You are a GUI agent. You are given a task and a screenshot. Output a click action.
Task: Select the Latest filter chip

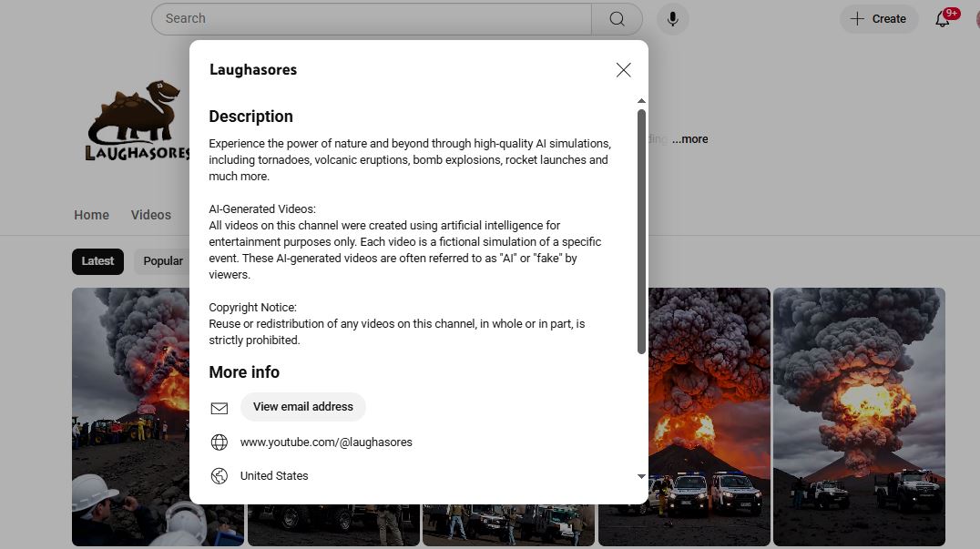pyautogui.click(x=97, y=261)
